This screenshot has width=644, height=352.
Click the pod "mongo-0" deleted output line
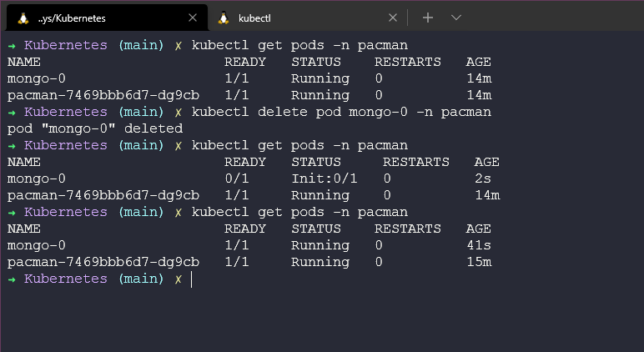(94, 128)
